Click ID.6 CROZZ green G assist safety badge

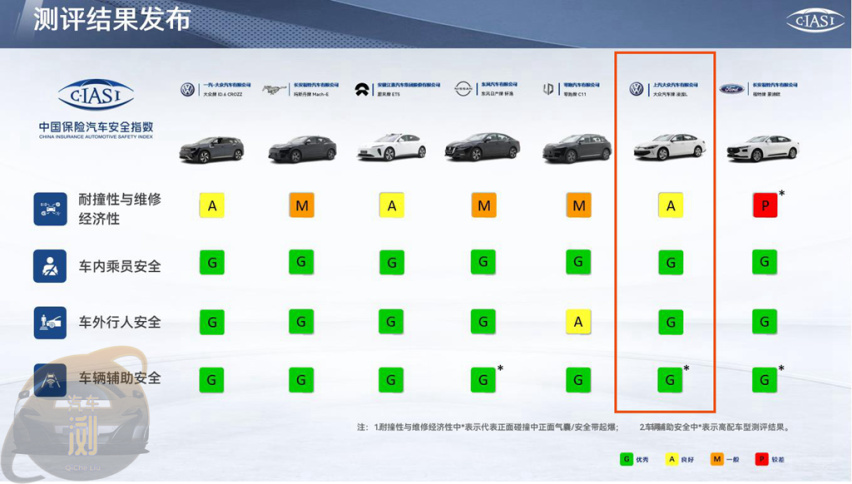coord(212,380)
